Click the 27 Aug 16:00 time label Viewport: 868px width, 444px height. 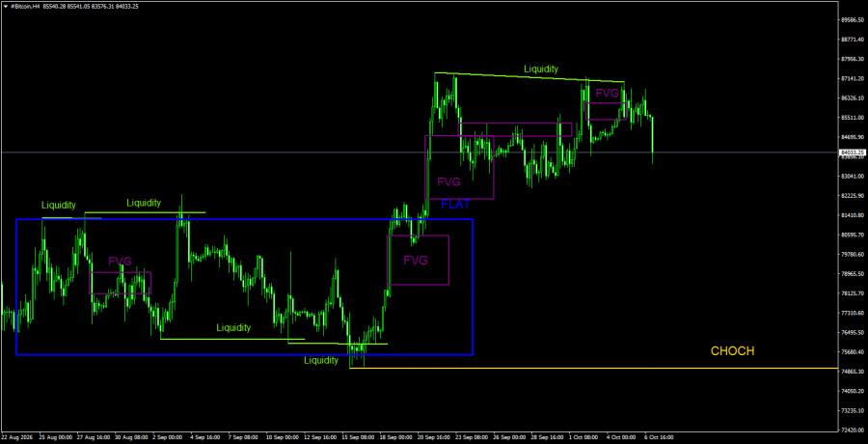pyautogui.click(x=94, y=437)
